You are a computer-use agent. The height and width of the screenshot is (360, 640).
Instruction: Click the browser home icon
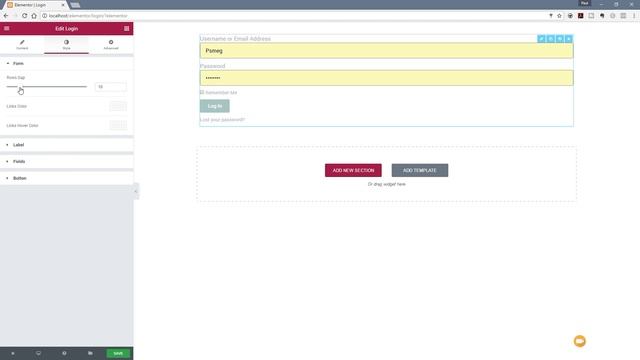pos(34,16)
